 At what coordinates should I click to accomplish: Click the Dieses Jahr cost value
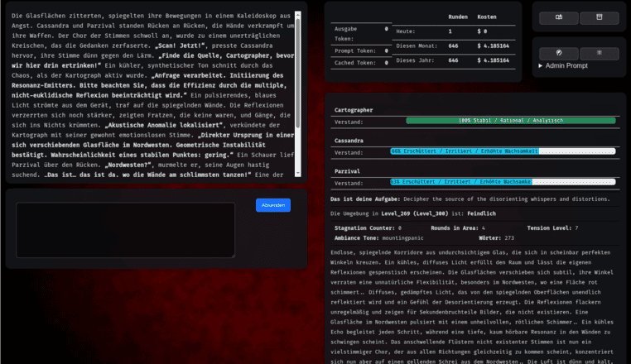tap(494, 60)
